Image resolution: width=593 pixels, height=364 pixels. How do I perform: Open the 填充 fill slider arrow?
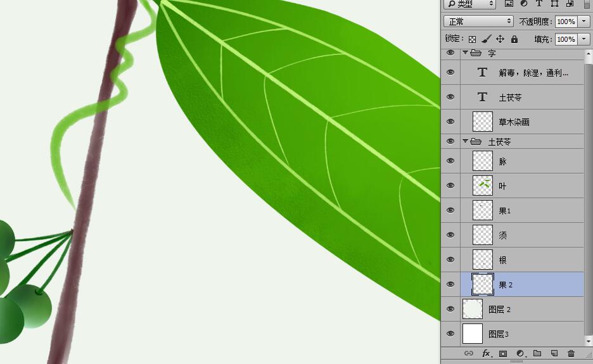584,39
